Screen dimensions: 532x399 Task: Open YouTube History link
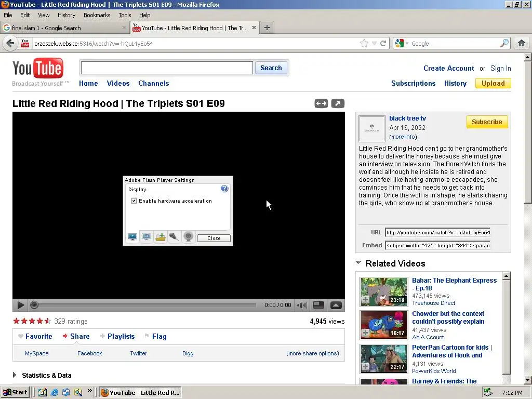tap(455, 84)
